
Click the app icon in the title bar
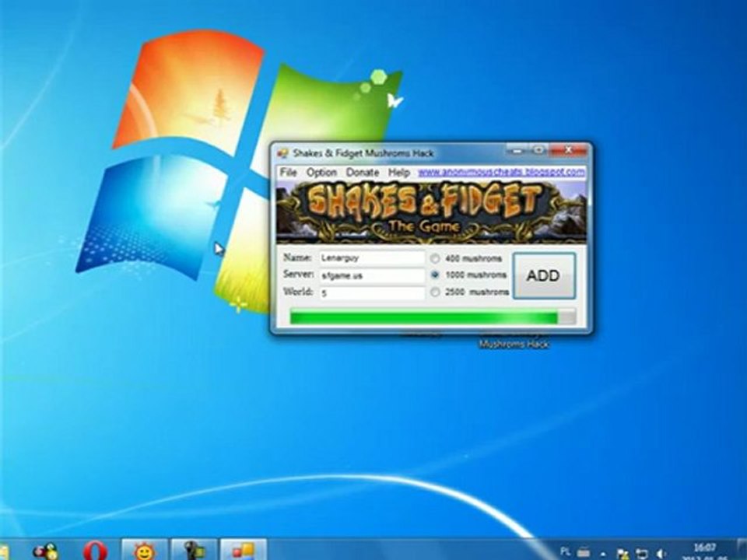(x=283, y=153)
